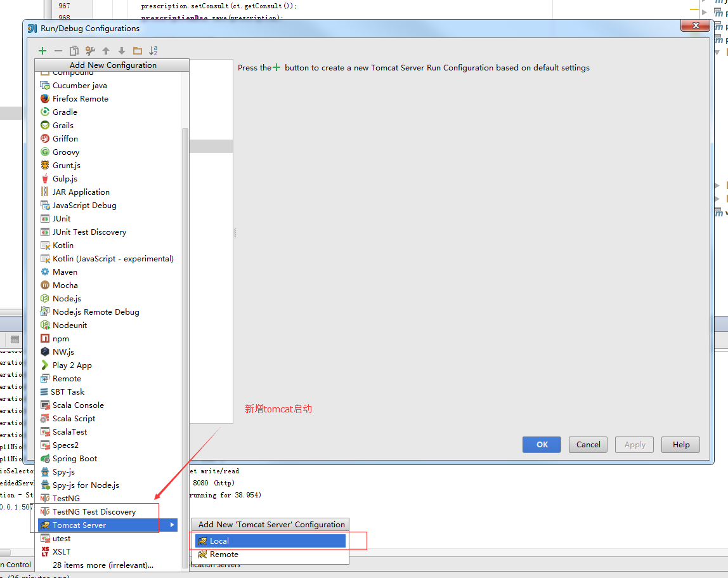Choose Local Tomcat Server configuration
This screenshot has height=578, width=728.
270,541
